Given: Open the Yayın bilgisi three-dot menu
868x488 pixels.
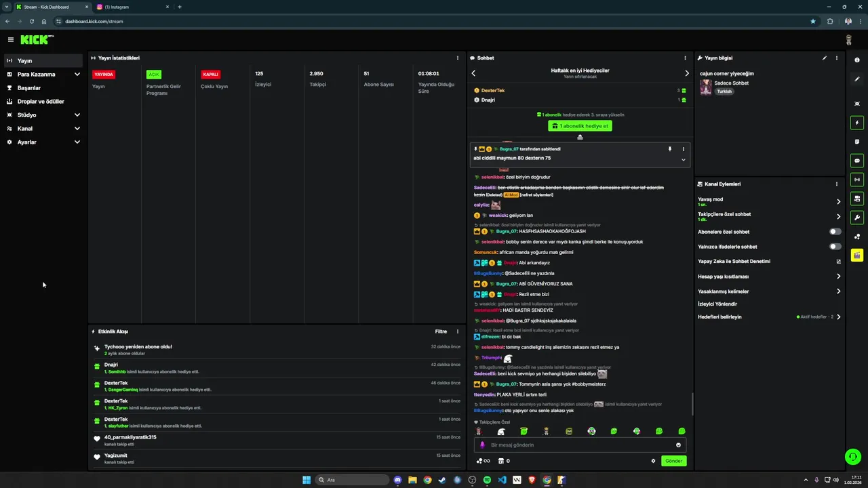Looking at the screenshot, I should coord(837,58).
